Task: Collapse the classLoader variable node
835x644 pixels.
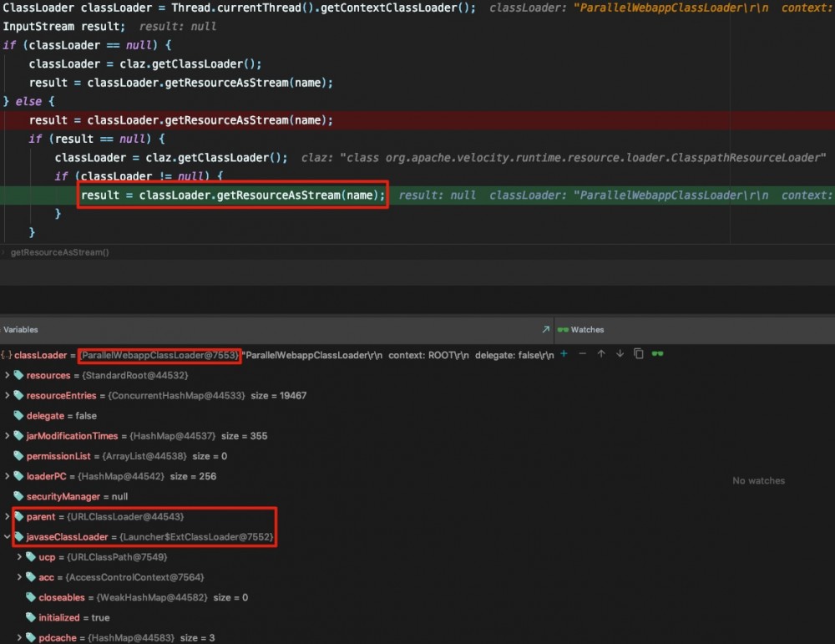Action: pyautogui.click(x=5, y=354)
